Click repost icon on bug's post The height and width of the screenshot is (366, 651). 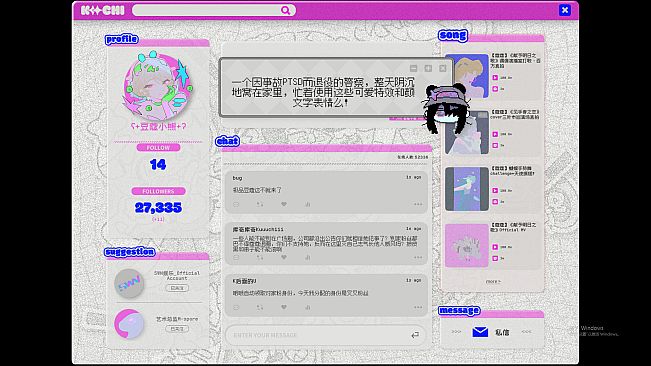click(260, 204)
